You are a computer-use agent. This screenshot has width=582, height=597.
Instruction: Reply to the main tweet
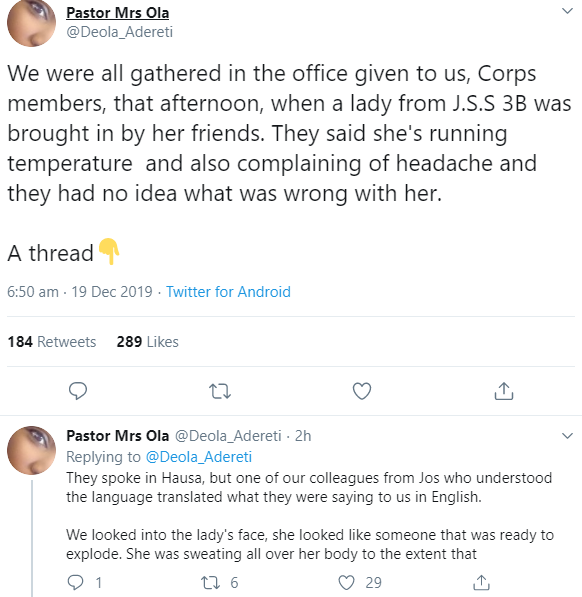coord(78,391)
